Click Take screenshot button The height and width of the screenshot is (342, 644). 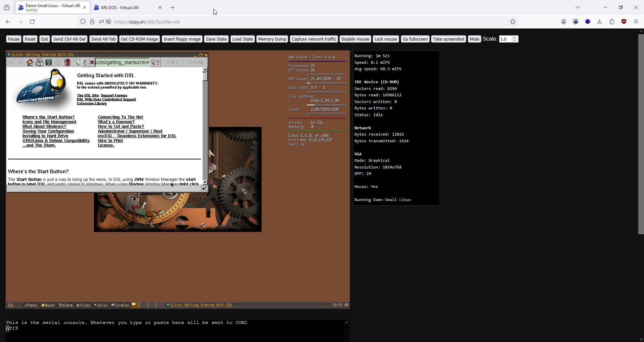coord(448,39)
